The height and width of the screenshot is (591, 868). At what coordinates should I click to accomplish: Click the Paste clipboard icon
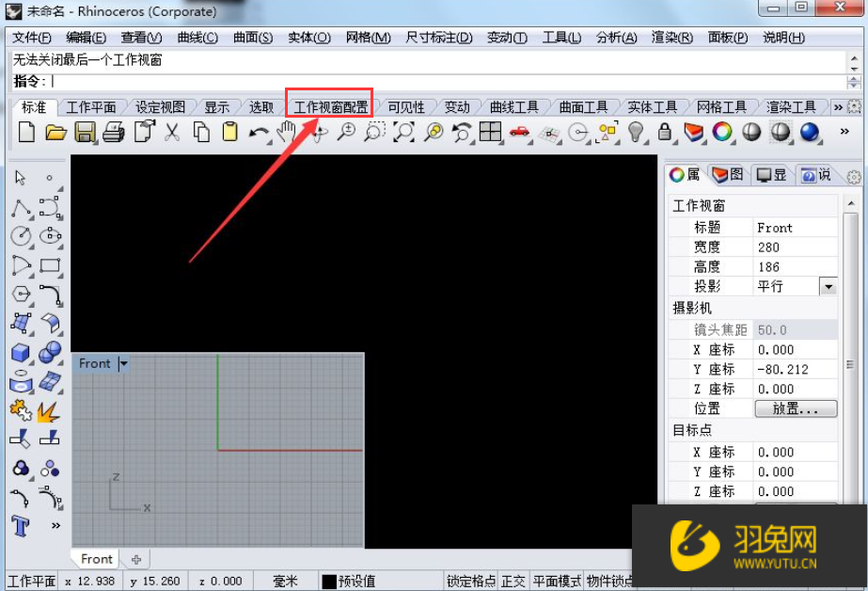point(229,133)
